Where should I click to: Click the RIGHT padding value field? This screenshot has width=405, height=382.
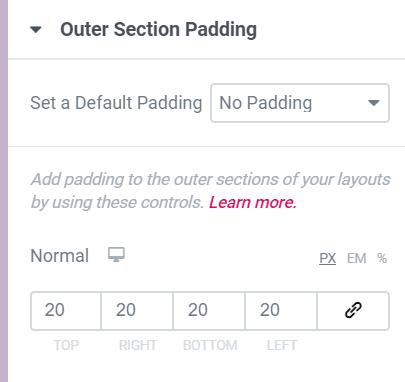point(137,311)
